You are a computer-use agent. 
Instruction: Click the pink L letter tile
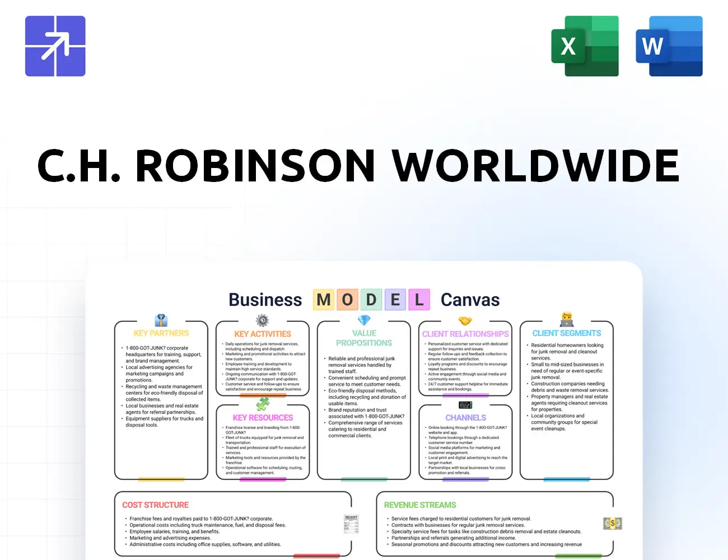pyautogui.click(x=419, y=300)
